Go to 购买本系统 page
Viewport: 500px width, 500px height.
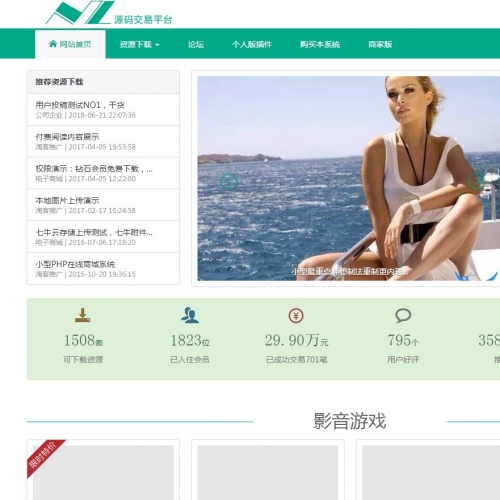point(320,44)
